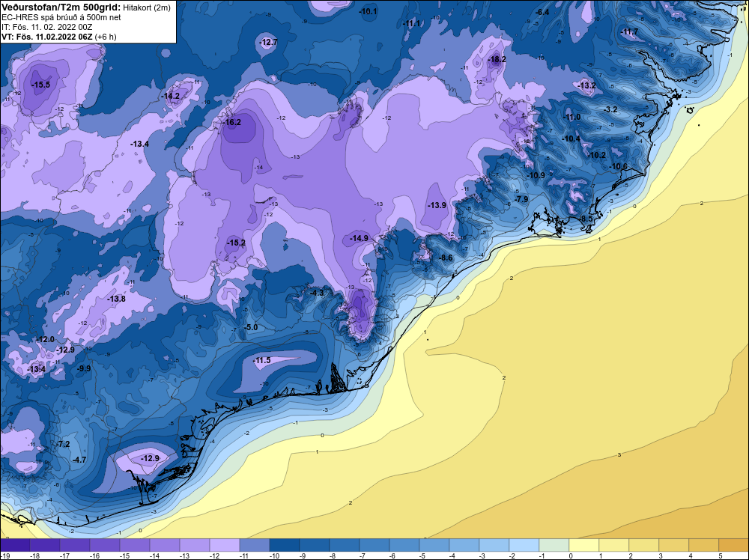Image resolution: width=749 pixels, height=560 pixels.
Task: Click the -9.9 temperature label
Action: pos(84,368)
